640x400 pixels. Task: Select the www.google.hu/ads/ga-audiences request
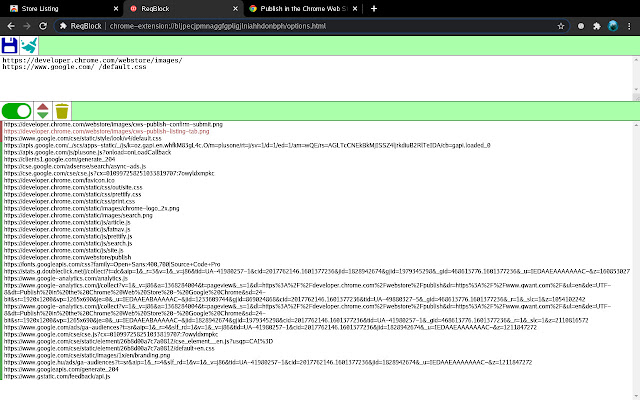(x=268, y=362)
